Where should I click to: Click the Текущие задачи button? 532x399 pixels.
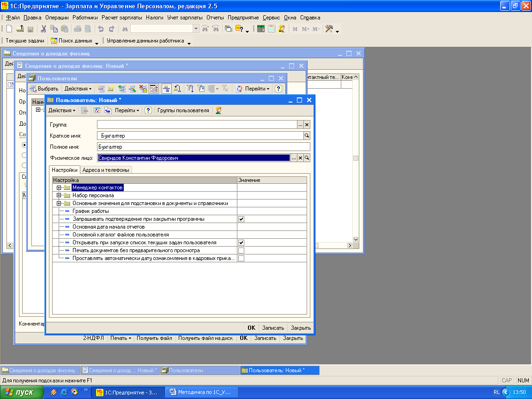pos(25,41)
